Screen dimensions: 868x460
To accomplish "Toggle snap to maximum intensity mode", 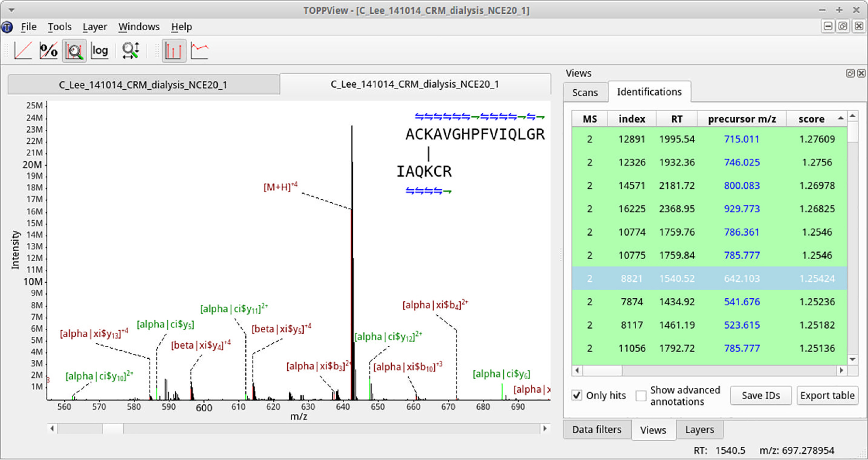I will (74, 50).
